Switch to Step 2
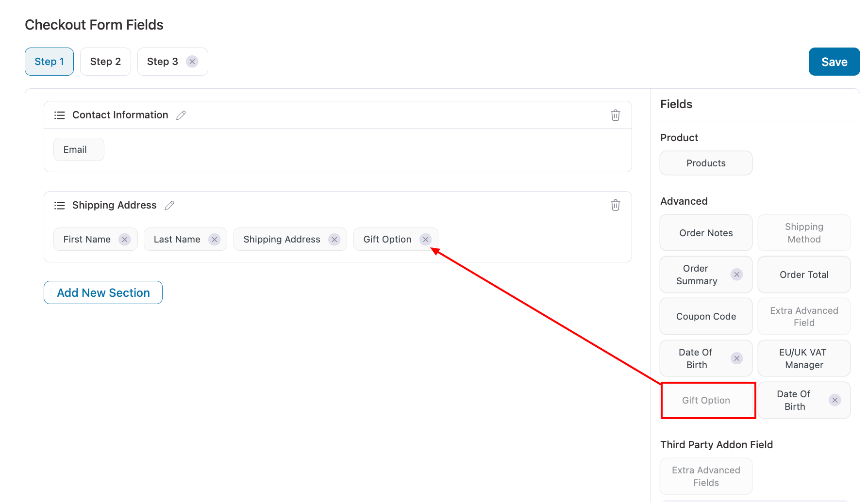The width and height of the screenshot is (868, 502). click(x=105, y=62)
